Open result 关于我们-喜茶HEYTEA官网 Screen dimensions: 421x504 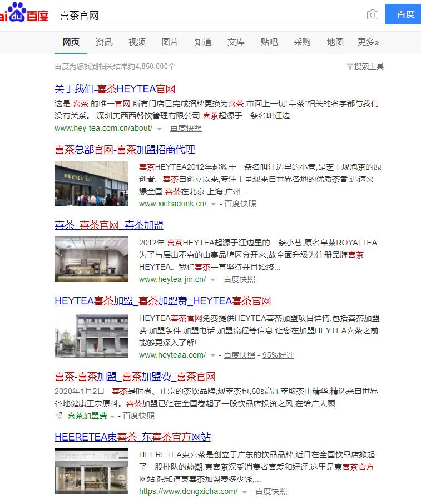[x=115, y=88]
